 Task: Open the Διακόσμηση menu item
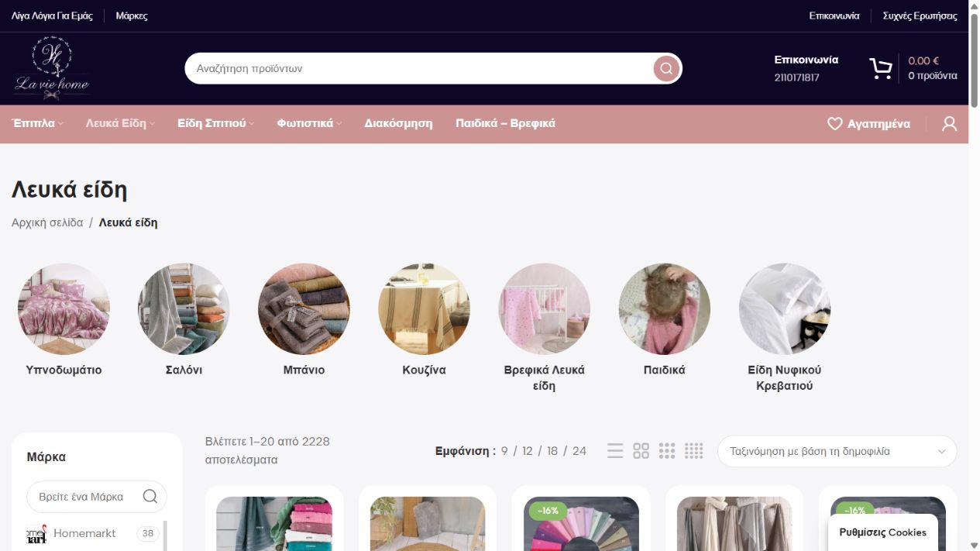pos(398,124)
